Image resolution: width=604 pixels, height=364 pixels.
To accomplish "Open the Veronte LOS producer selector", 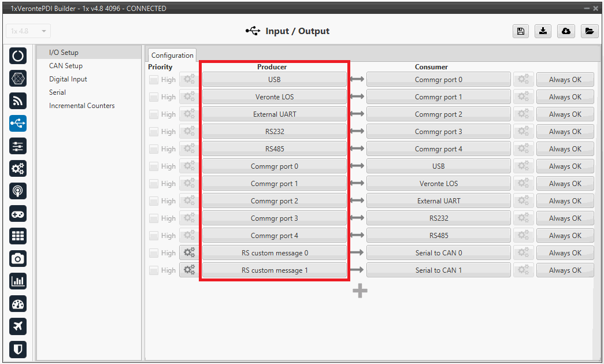I will (274, 97).
